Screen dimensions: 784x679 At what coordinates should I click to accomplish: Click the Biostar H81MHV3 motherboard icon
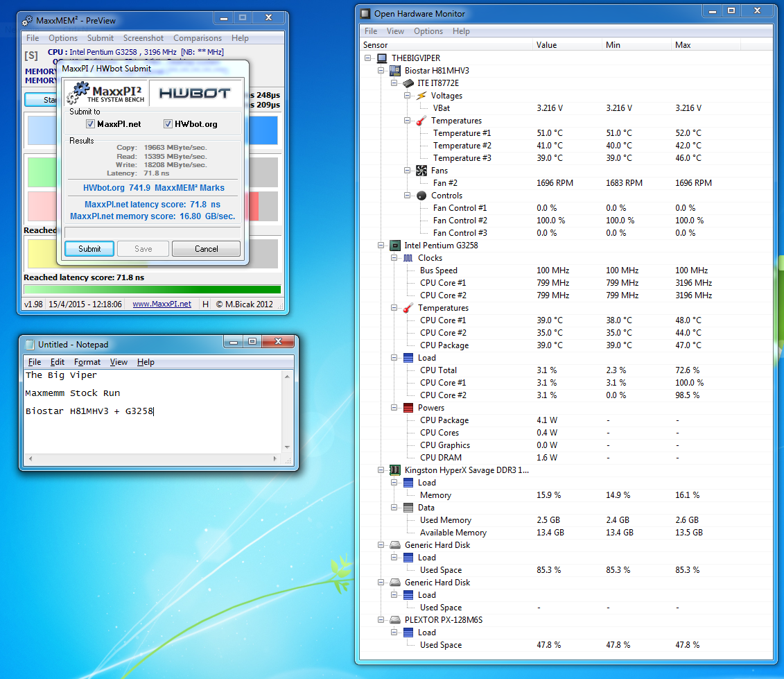[395, 71]
